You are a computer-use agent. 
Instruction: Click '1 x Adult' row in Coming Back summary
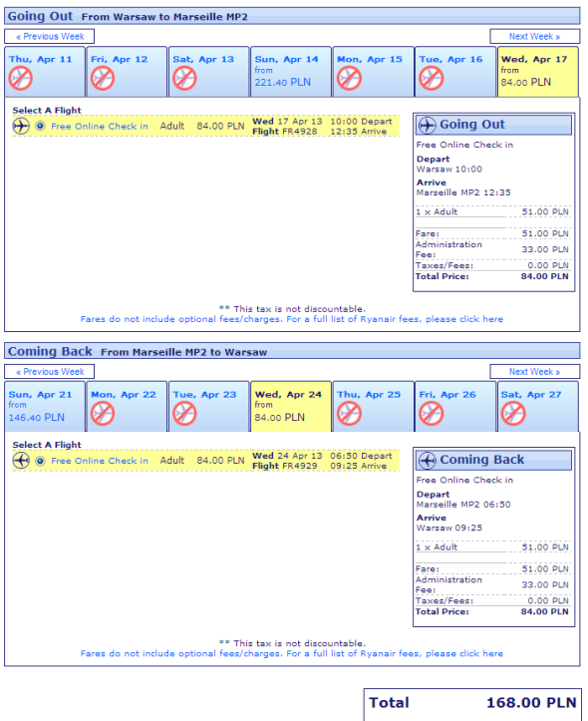click(x=492, y=547)
